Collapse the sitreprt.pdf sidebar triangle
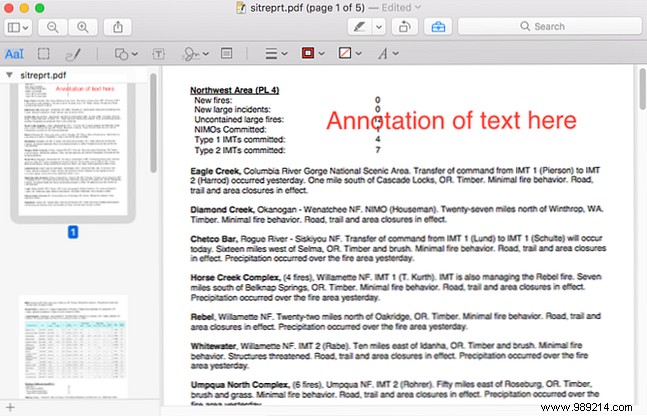The image size is (647, 416). click(x=9, y=75)
